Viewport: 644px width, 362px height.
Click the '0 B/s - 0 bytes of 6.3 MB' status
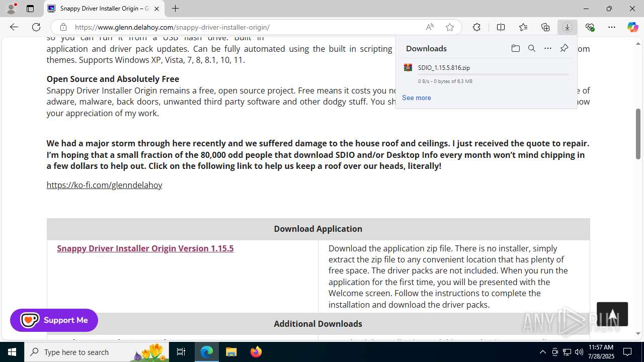pos(445,81)
